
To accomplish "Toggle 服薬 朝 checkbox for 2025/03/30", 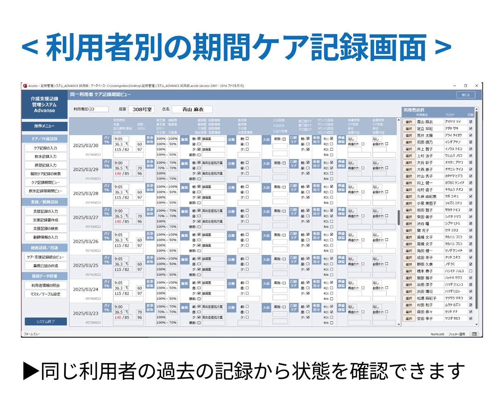I will point(199,139).
